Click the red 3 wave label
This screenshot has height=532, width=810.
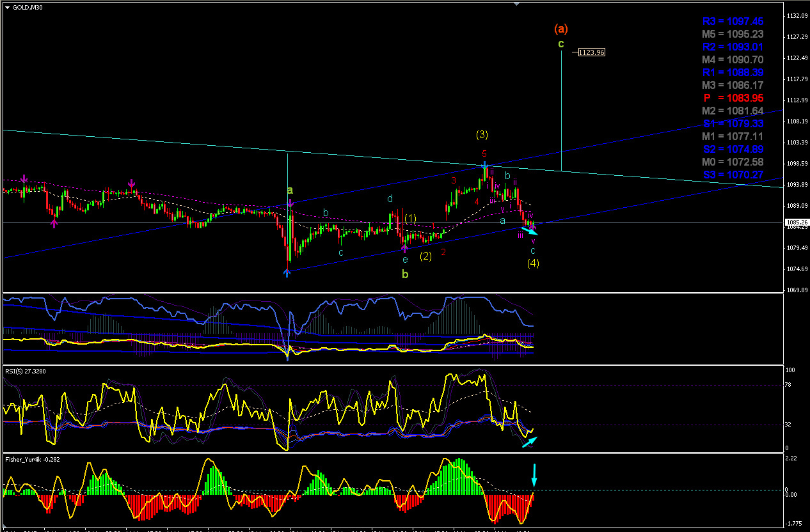coord(454,181)
